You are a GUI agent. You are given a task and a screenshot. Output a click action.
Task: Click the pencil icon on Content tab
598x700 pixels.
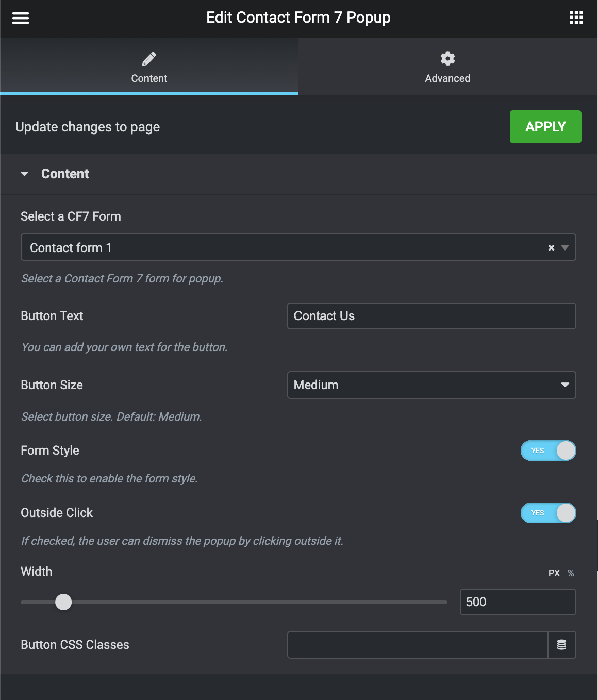149,58
